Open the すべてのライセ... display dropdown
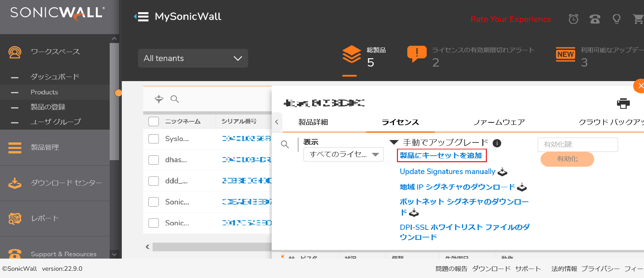Viewport: 644px width, 278px height. coord(344,154)
